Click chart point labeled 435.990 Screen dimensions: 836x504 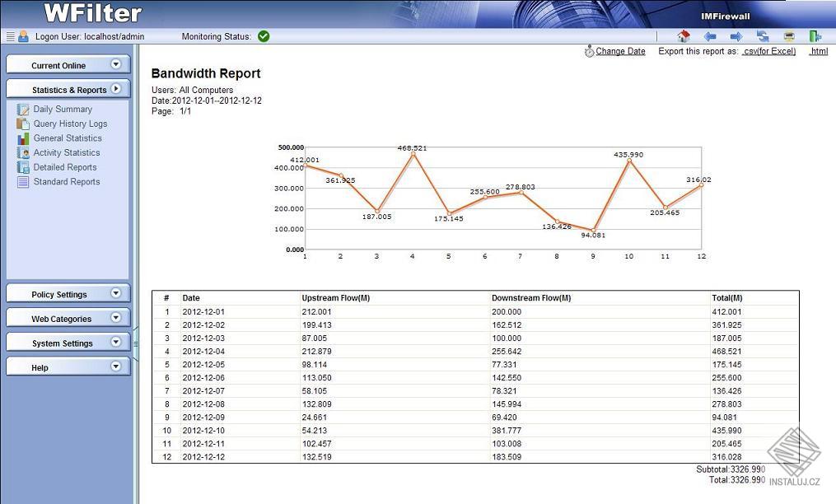point(629,161)
